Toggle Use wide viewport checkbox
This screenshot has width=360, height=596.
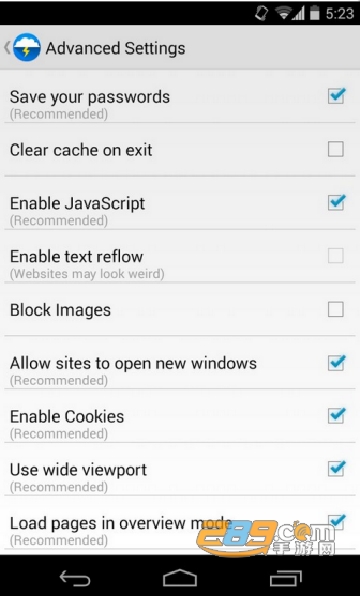[336, 469]
